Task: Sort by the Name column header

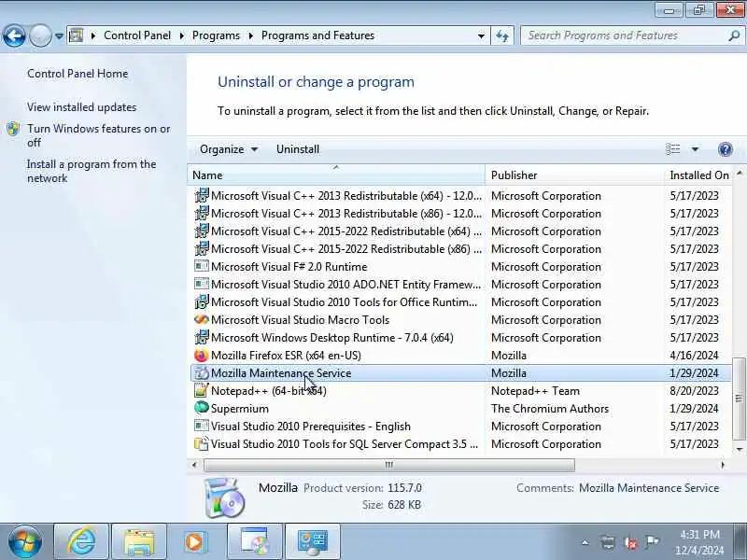Action: 336,175
